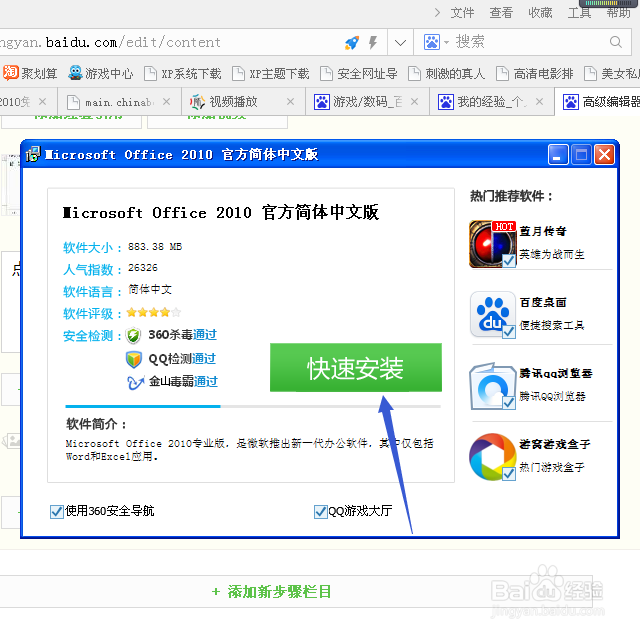Click 添加新步骤栏目 add step link
This screenshot has width=640, height=633.
pos(272,591)
